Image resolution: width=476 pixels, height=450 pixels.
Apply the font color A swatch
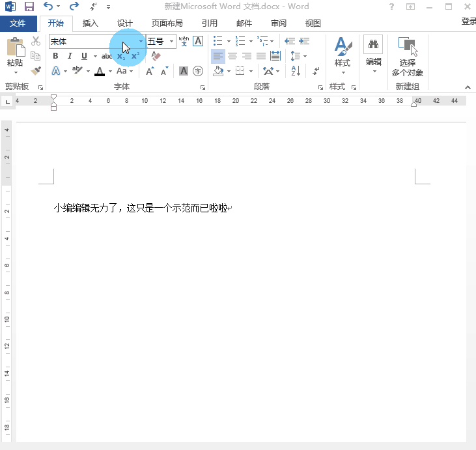[100, 71]
